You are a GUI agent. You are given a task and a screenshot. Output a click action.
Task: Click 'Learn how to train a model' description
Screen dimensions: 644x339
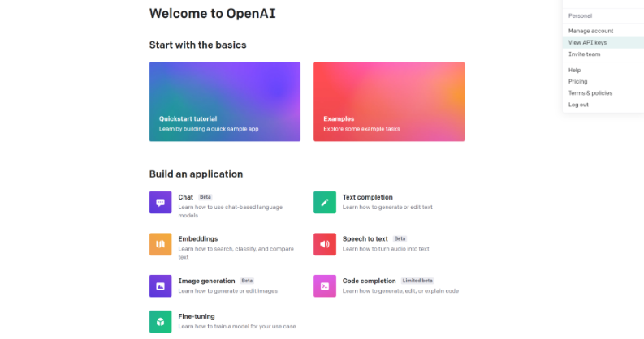[237, 327]
